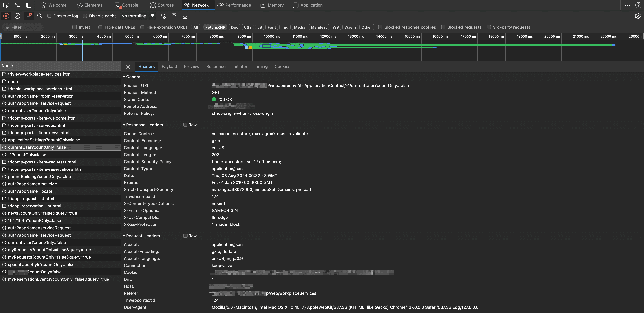Filter by Img type
This screenshot has width=644, height=313.
point(285,27)
